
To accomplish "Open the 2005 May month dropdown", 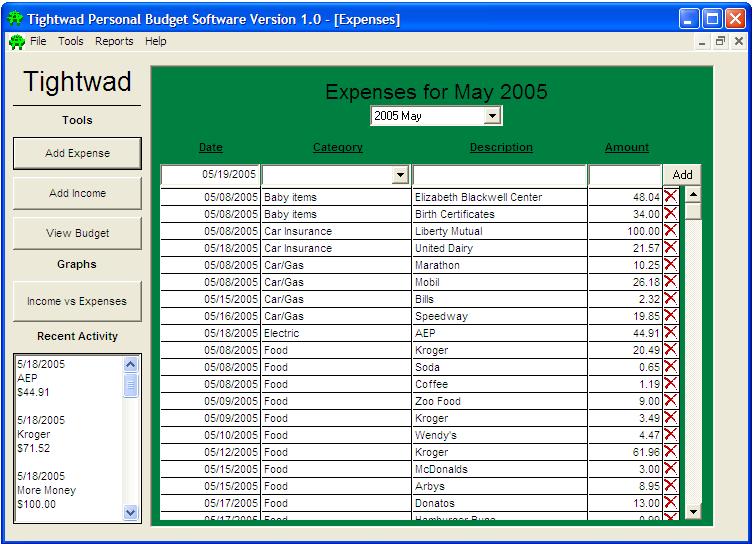I will pyautogui.click(x=491, y=116).
